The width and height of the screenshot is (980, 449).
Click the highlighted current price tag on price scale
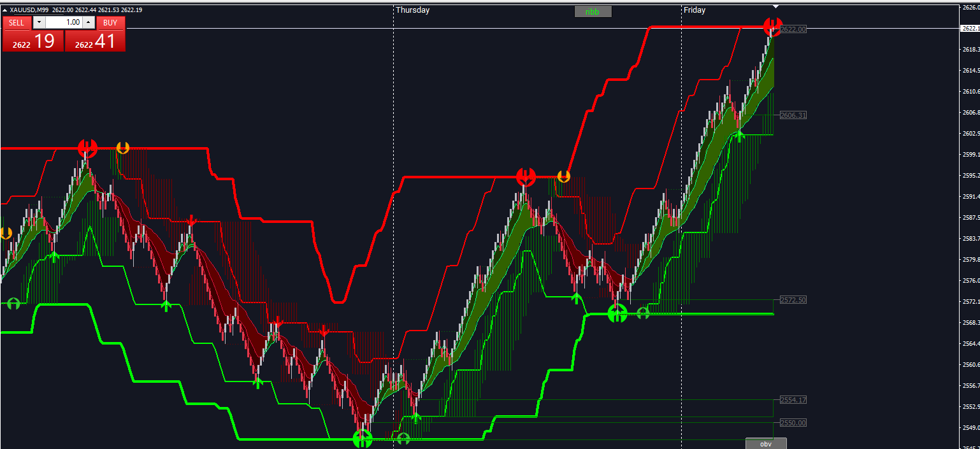tap(969, 29)
